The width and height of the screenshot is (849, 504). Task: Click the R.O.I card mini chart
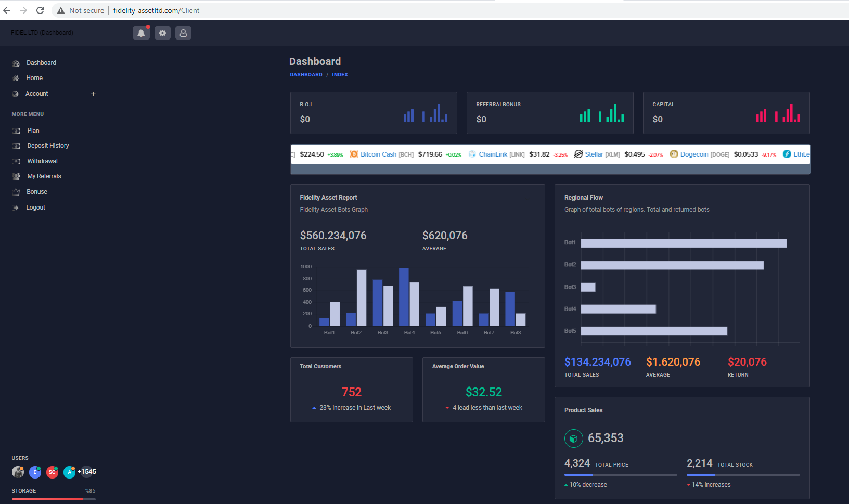click(x=426, y=113)
